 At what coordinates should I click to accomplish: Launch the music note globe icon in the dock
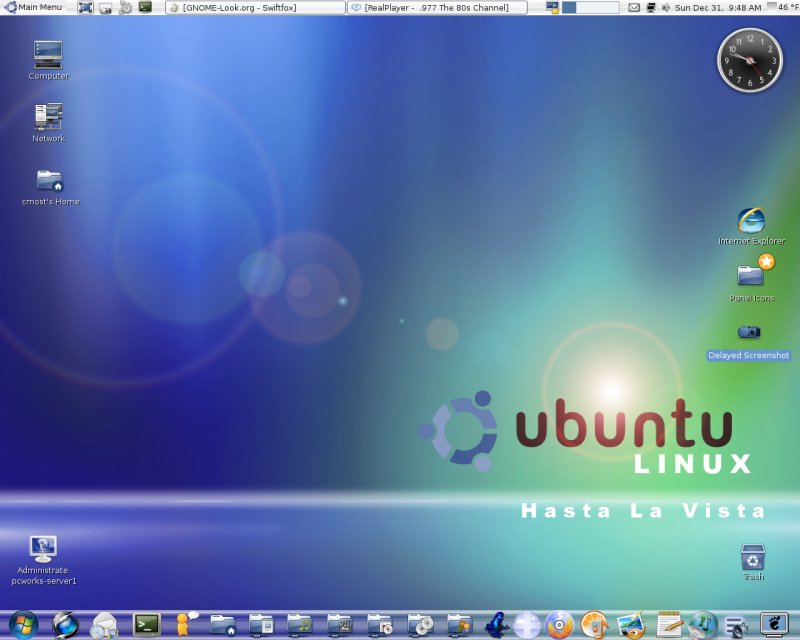click(x=703, y=625)
